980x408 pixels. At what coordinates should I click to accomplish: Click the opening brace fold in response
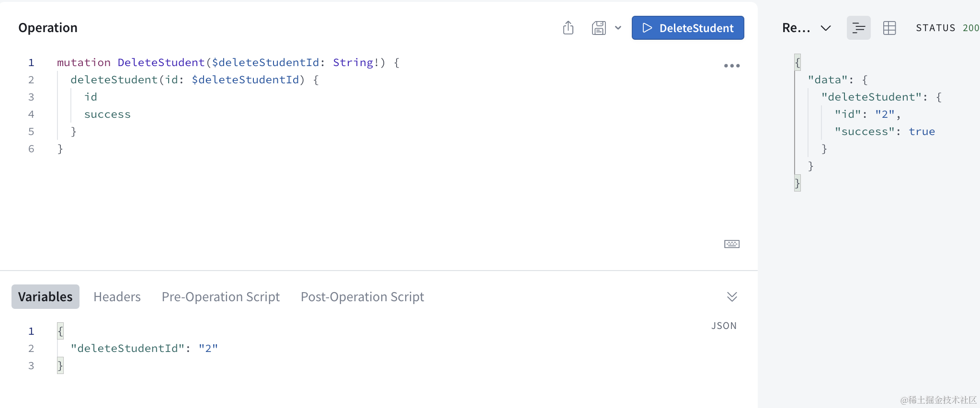[x=798, y=62]
